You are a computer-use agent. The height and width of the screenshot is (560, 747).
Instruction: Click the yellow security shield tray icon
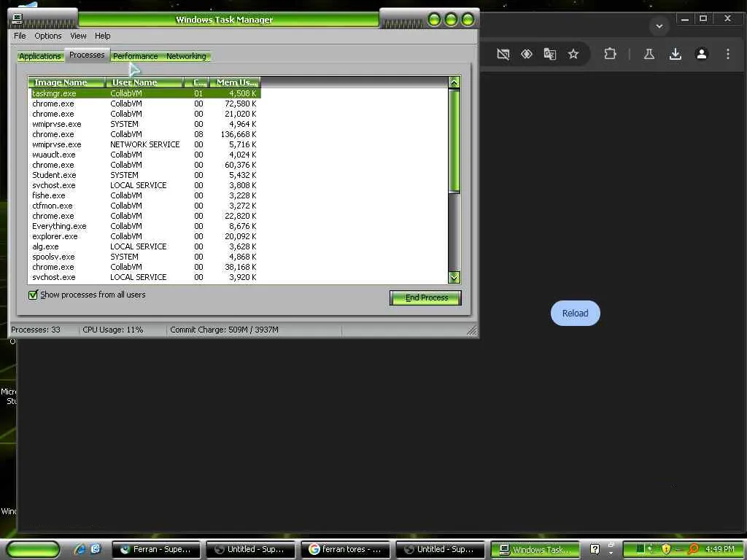[665, 550]
